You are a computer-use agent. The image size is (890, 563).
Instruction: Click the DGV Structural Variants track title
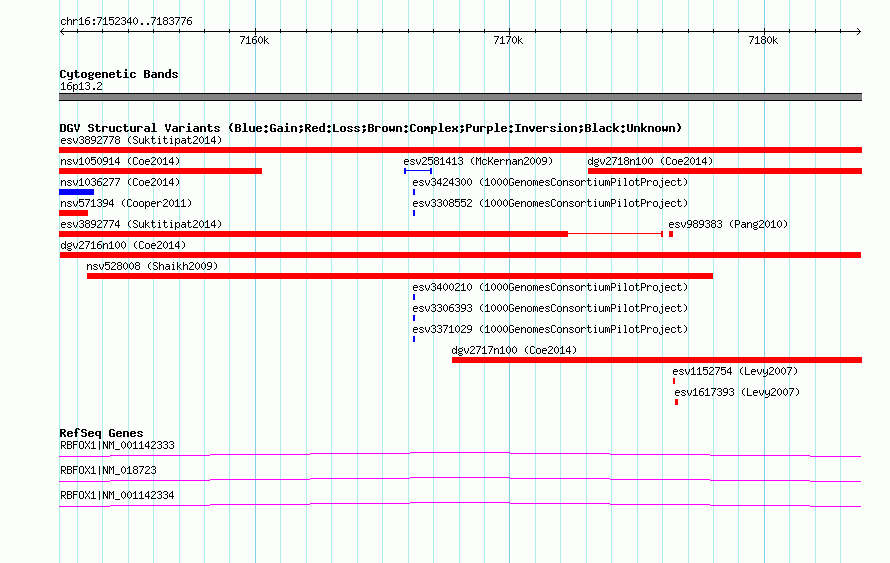[x=371, y=128]
